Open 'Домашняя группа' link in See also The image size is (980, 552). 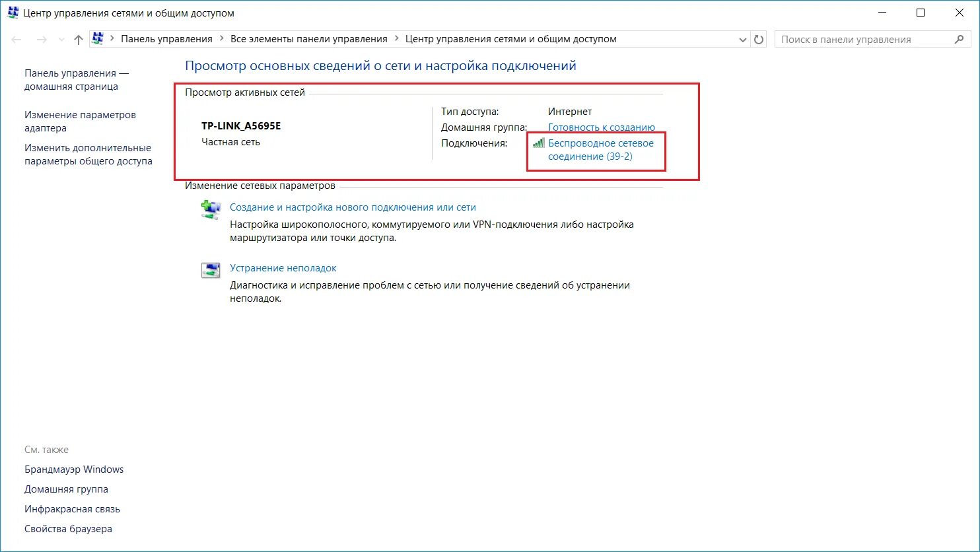click(66, 489)
